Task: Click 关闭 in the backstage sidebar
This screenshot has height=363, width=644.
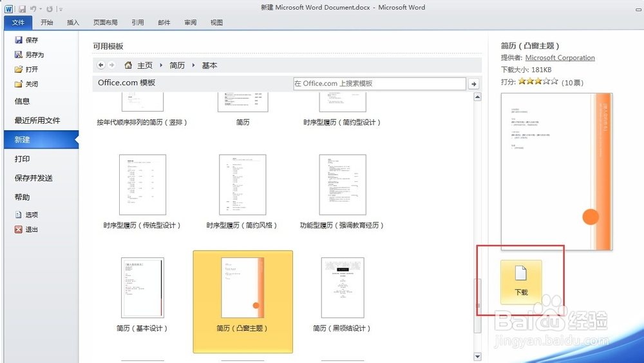Action: pos(26,84)
